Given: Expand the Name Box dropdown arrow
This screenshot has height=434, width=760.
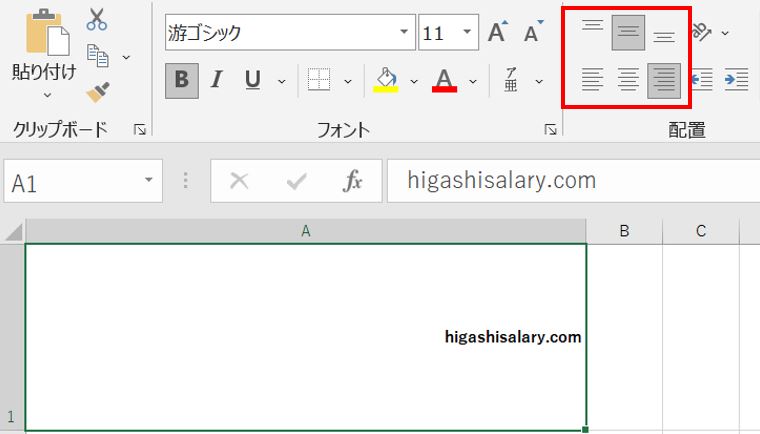Looking at the screenshot, I should (148, 181).
